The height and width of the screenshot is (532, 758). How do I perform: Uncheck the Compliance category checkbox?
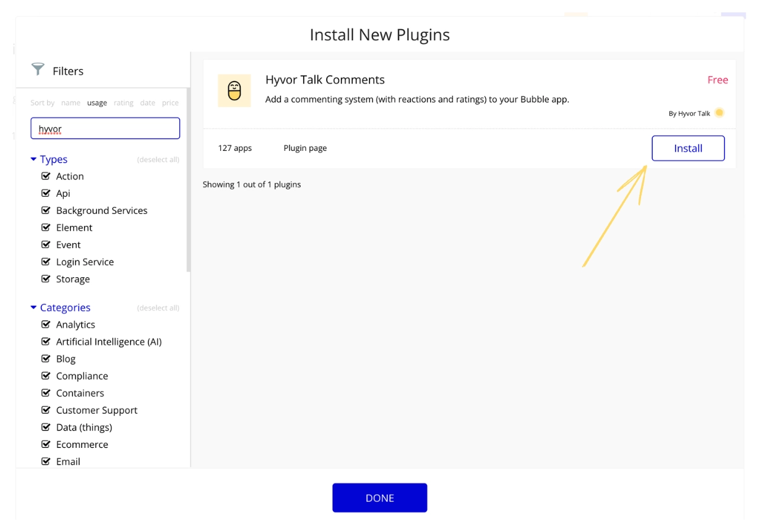(46, 376)
